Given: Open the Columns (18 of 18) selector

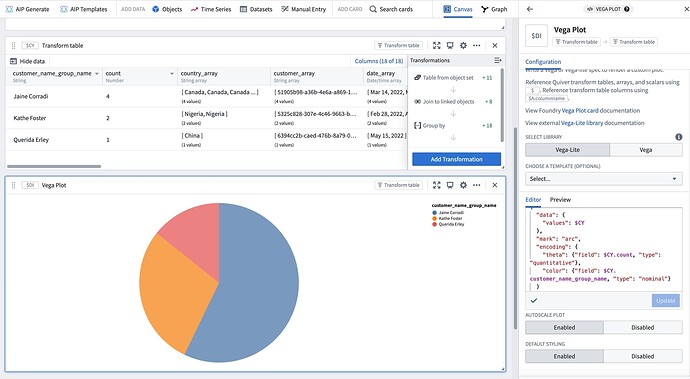Looking at the screenshot, I should coord(378,61).
